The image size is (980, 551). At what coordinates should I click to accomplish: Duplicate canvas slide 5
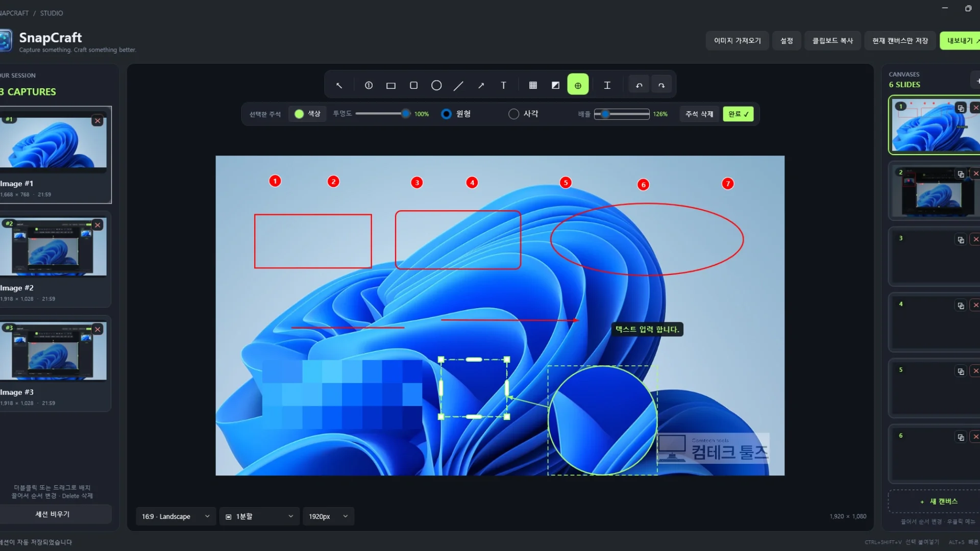point(961,371)
